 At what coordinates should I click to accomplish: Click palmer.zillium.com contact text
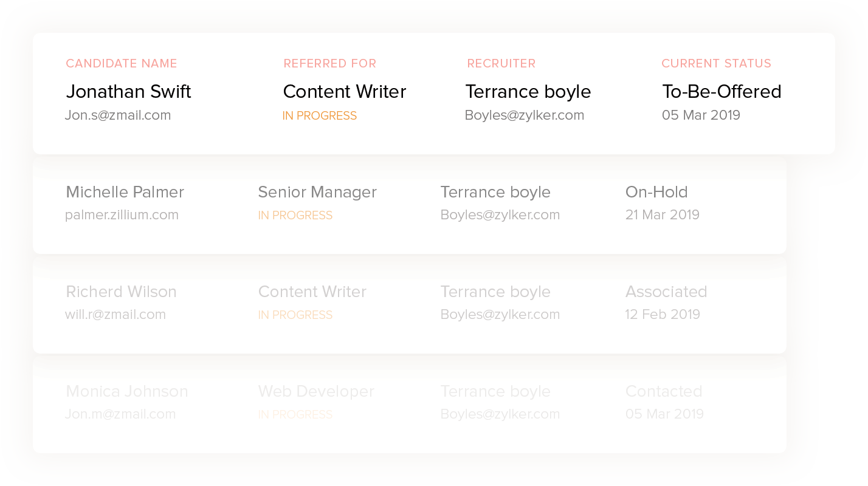[x=122, y=215]
